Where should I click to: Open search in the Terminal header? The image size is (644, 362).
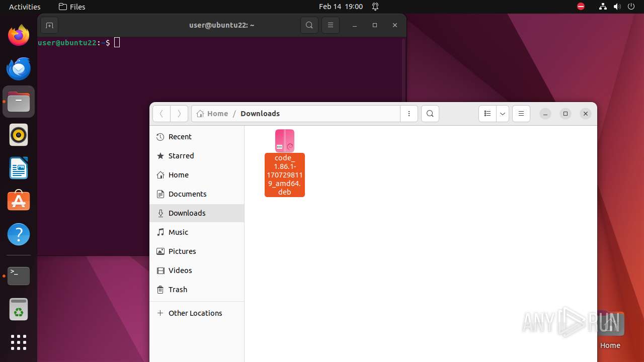click(x=309, y=25)
